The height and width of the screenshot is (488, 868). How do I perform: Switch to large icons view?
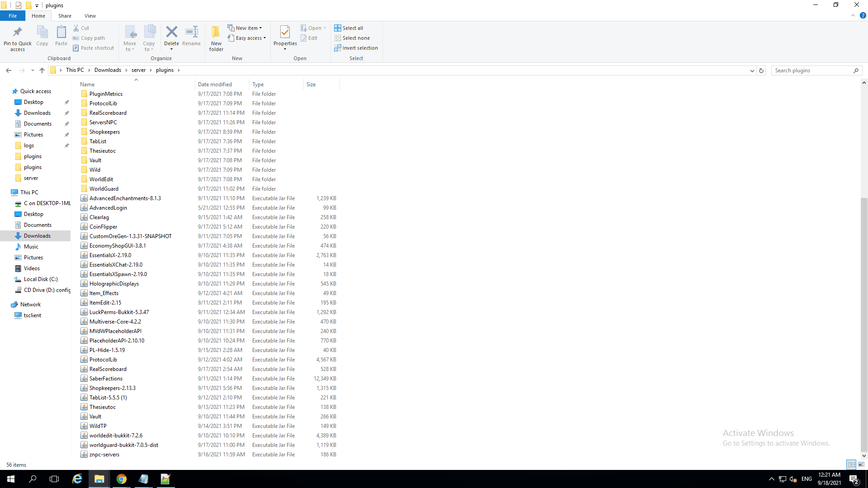coord(861,465)
